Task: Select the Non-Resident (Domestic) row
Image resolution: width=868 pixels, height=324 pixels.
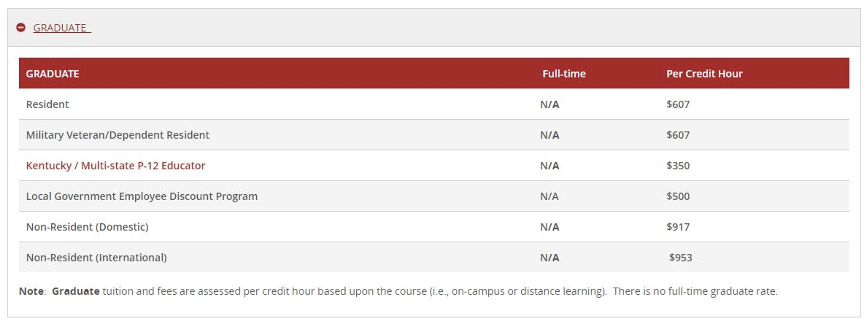Action: 88,227
